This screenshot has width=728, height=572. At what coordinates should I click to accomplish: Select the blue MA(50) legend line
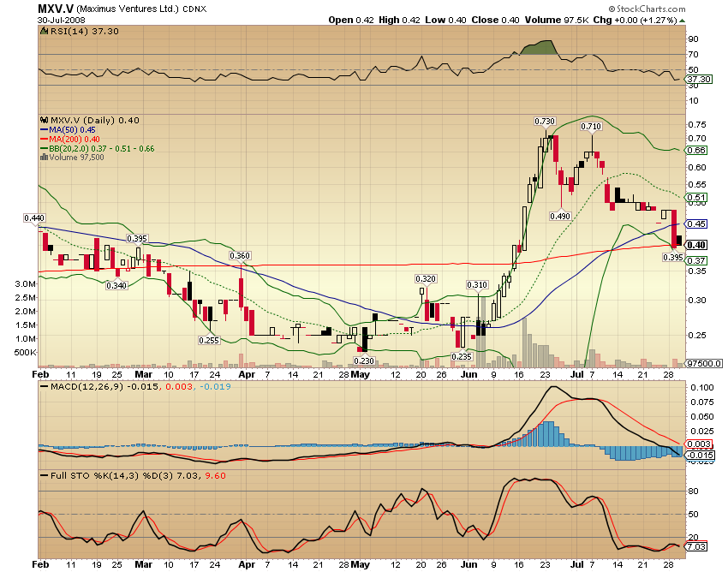[45, 130]
